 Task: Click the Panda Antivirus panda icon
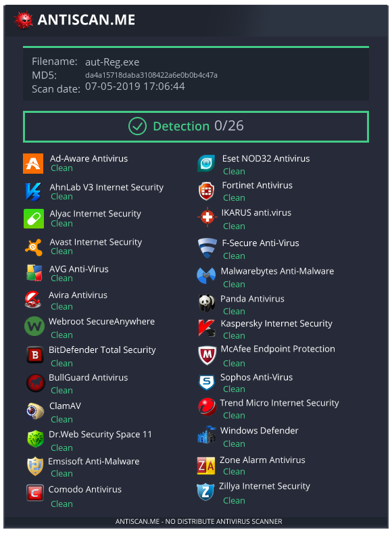coord(207,303)
